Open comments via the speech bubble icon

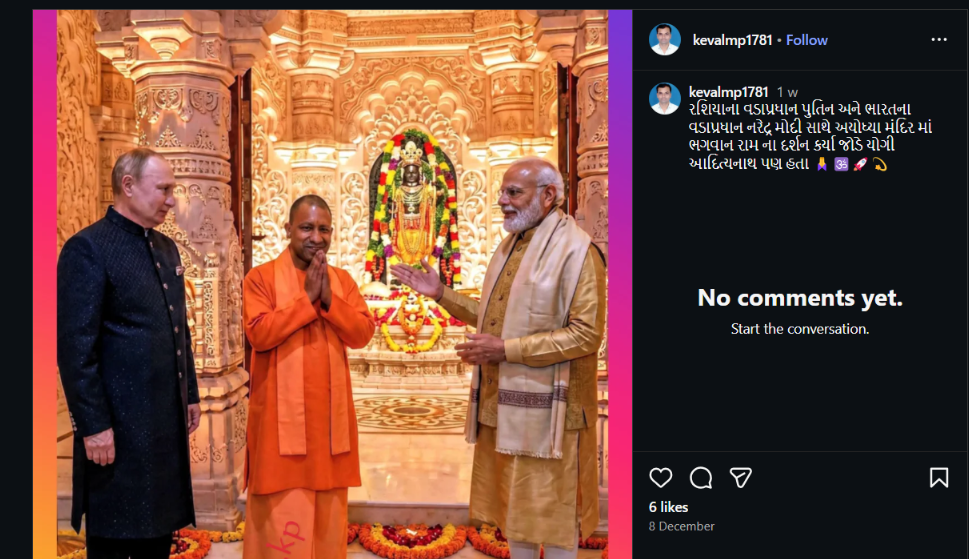tap(701, 478)
